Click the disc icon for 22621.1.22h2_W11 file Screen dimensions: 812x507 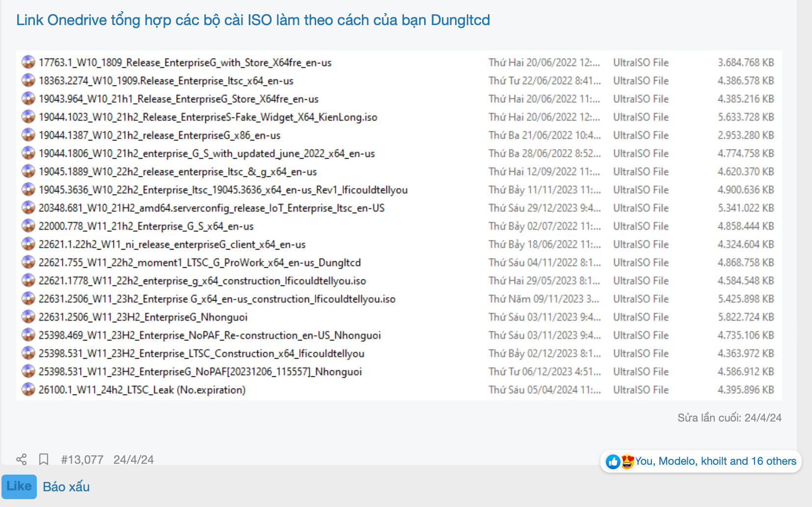(x=28, y=244)
